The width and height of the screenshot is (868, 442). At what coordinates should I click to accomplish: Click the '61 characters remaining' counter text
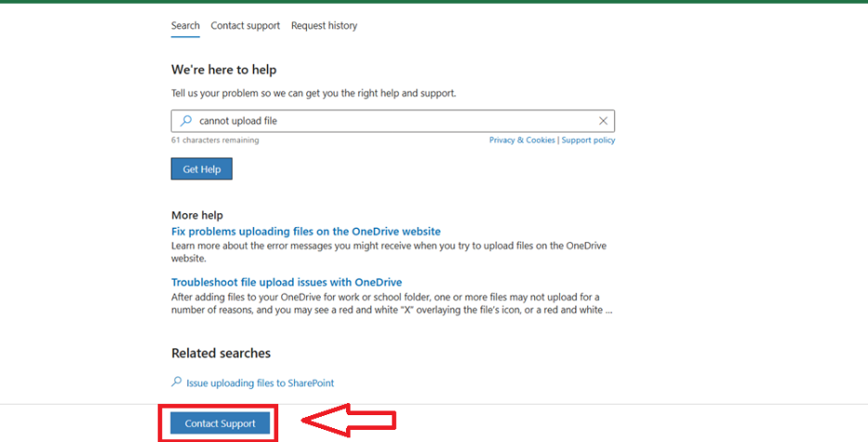tap(215, 140)
